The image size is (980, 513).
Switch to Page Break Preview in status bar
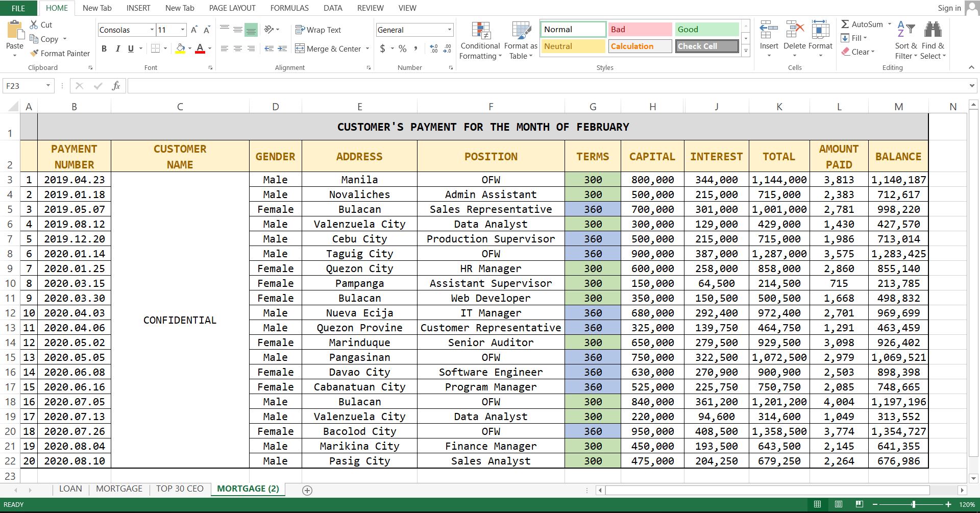click(859, 504)
